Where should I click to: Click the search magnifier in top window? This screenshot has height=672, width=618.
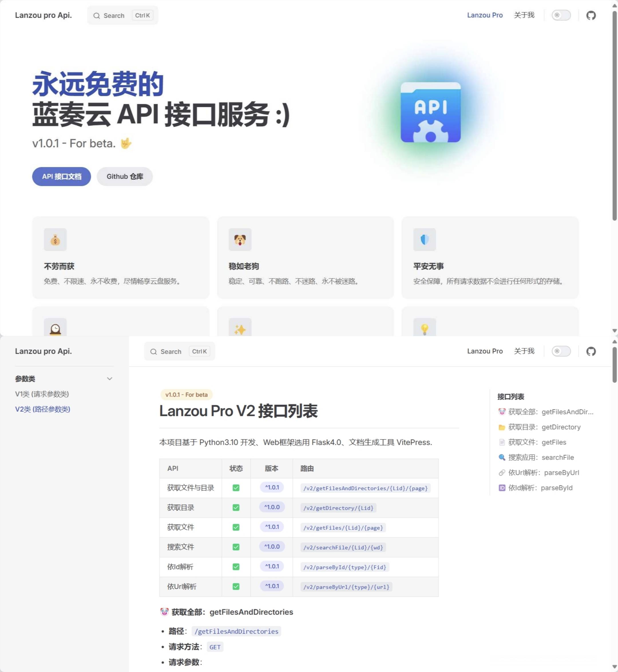(x=97, y=16)
